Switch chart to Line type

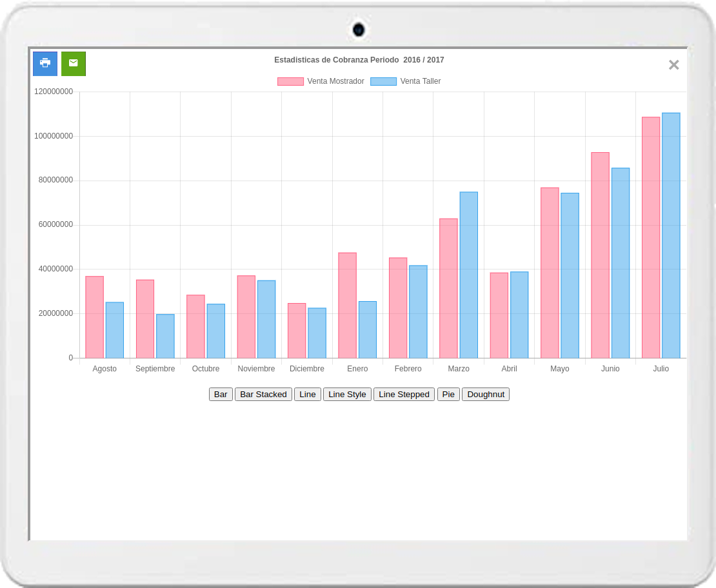(x=308, y=395)
